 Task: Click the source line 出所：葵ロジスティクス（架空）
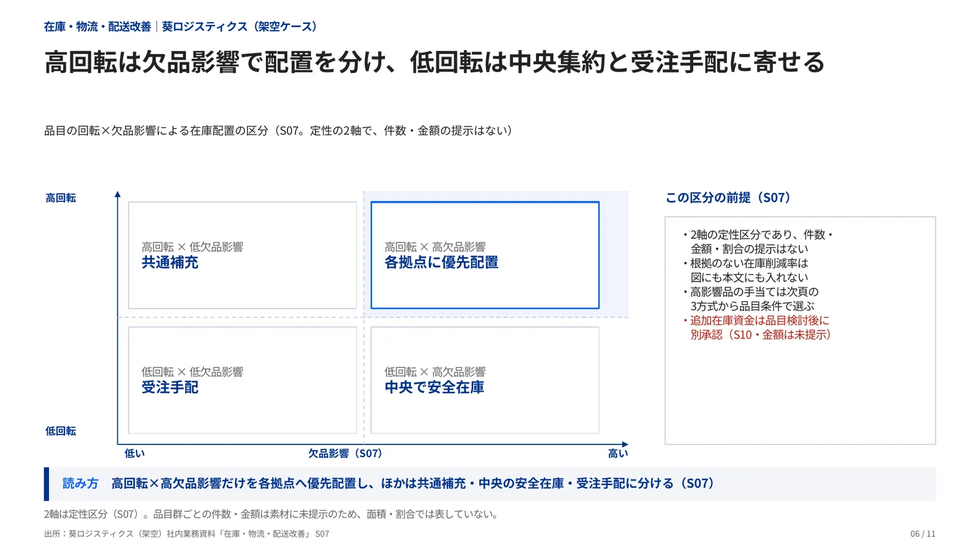pyautogui.click(x=186, y=534)
